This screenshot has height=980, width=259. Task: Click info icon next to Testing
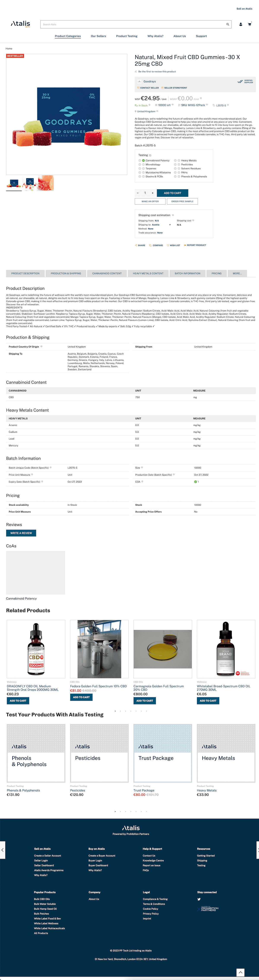[x=150, y=155]
